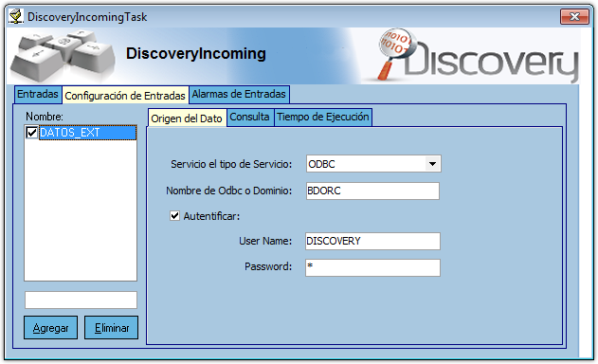598x364 pixels.
Task: Open the Tiempo de Ejecución tab
Action: (x=322, y=118)
